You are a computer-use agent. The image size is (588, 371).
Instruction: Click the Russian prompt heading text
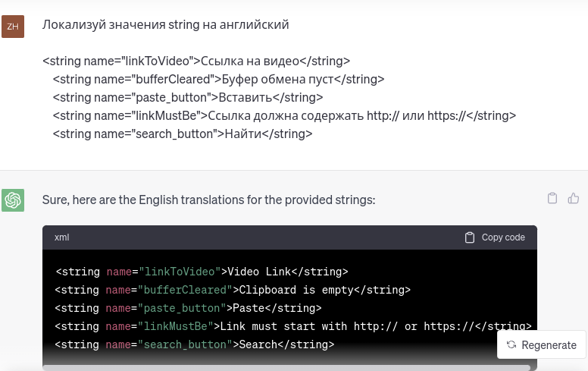pos(165,25)
